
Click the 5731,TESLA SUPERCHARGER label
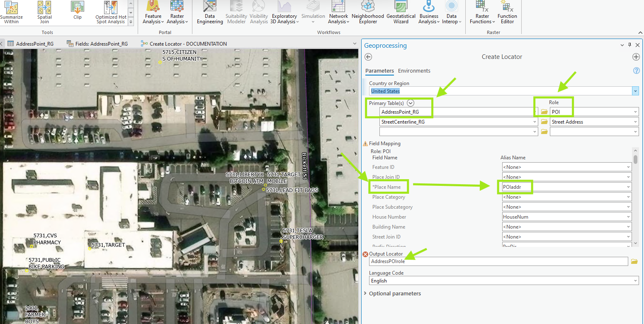pos(303,234)
